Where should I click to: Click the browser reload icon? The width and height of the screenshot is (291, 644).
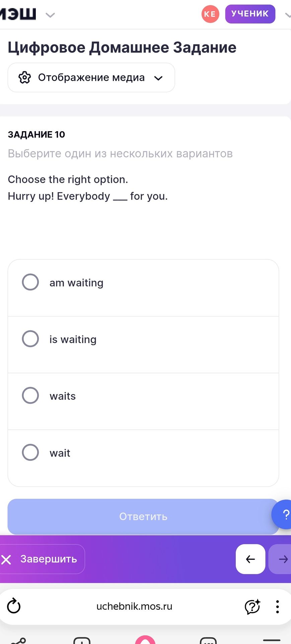point(14,606)
